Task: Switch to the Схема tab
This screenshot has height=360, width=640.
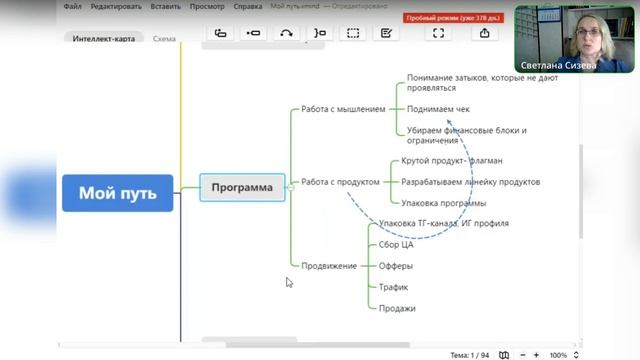Action: [x=164, y=38]
